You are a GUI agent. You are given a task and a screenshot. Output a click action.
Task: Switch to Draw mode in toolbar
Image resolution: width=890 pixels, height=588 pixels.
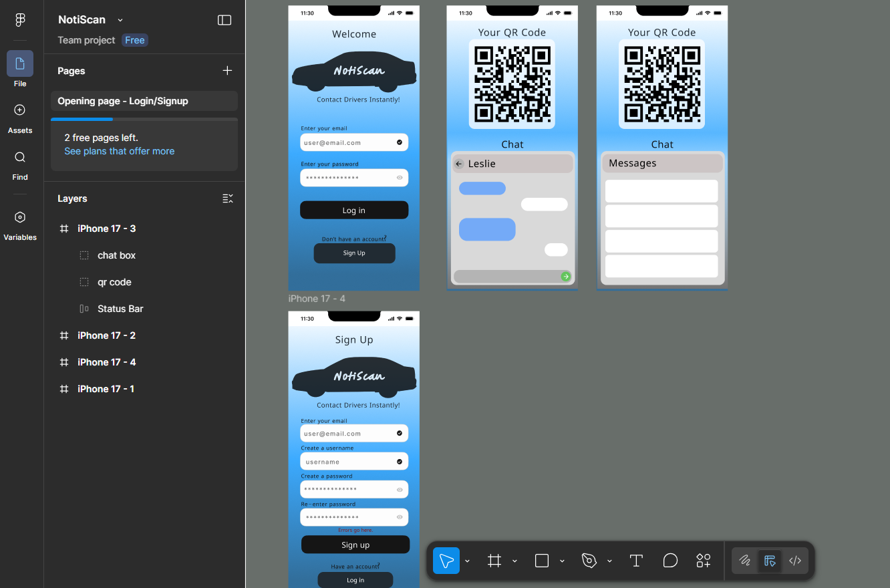tap(745, 561)
